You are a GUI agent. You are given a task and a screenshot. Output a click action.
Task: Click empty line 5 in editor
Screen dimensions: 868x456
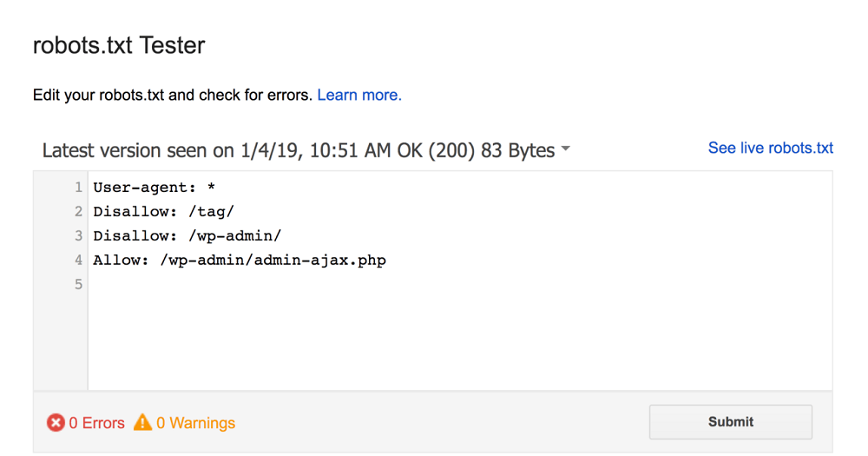click(x=459, y=284)
